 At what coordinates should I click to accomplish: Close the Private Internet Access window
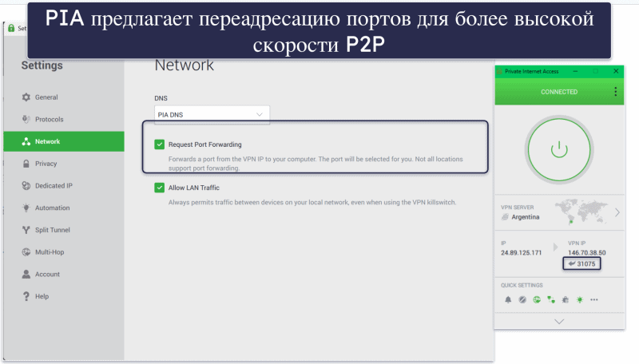(x=616, y=71)
